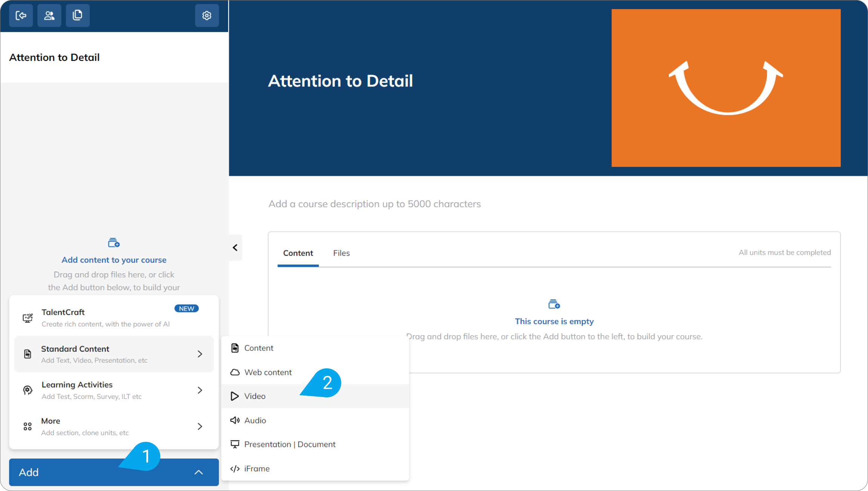868x491 pixels.
Task: Collapse the left sidebar arrow
Action: [235, 248]
